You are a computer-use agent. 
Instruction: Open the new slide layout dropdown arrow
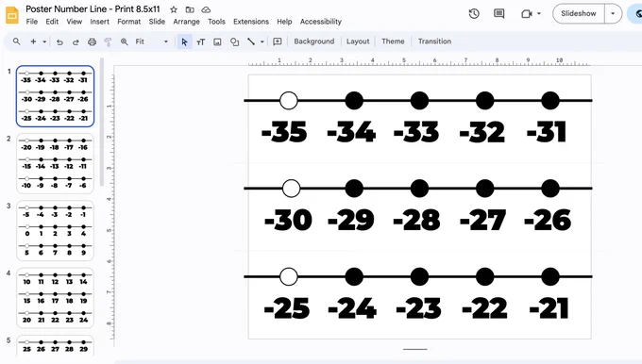click(44, 41)
